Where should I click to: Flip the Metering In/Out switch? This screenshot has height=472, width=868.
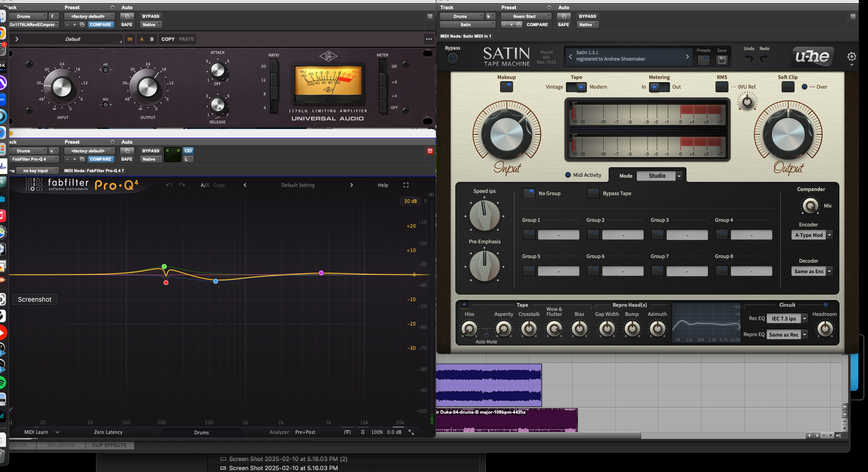click(x=659, y=87)
